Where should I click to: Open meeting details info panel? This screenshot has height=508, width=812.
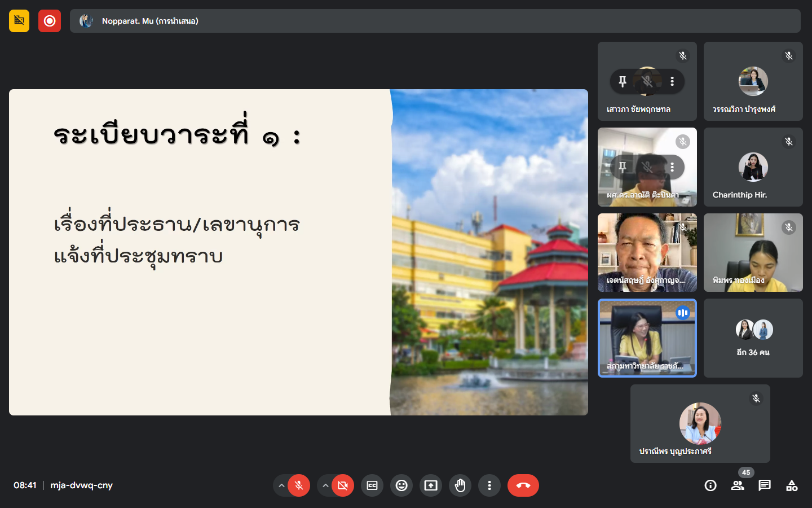click(x=710, y=485)
